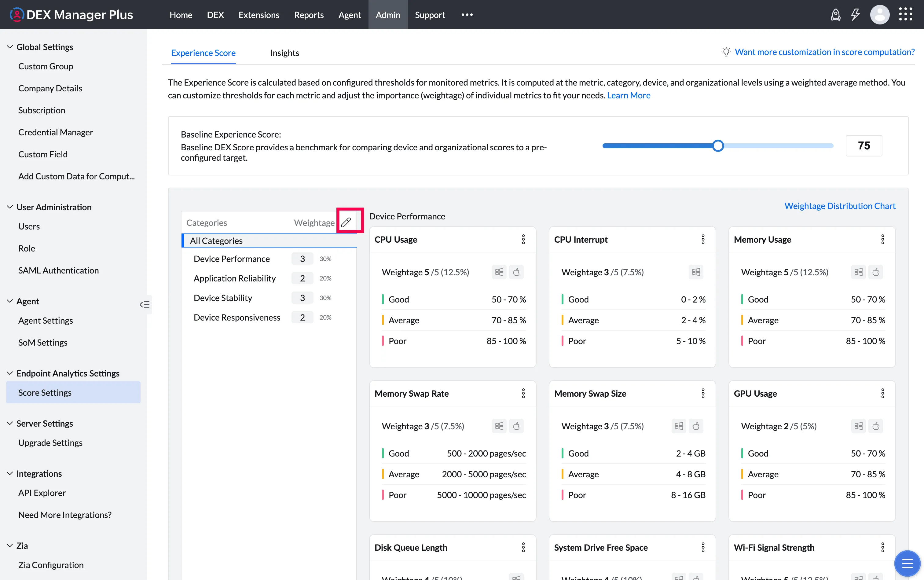Collapse the Global Settings section
The height and width of the screenshot is (580, 924).
click(10, 47)
